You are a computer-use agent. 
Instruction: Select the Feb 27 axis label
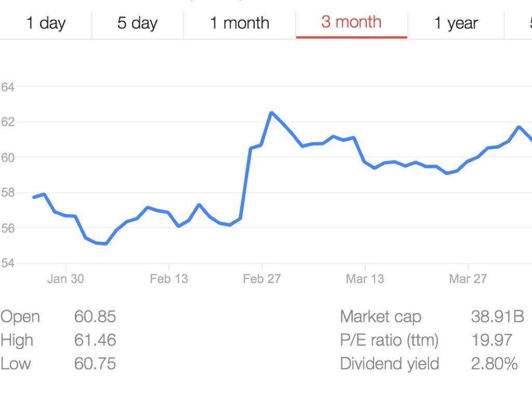coord(261,279)
